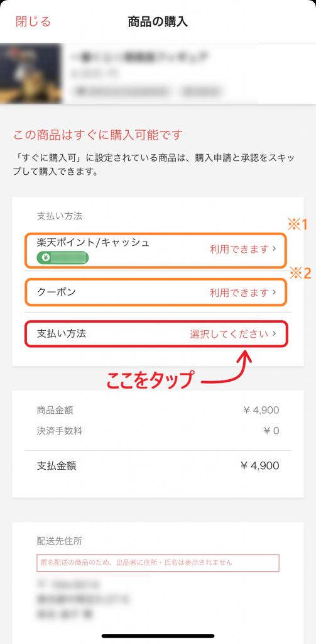
Task: Tap the 商品の購入 header title
Action: (x=158, y=22)
